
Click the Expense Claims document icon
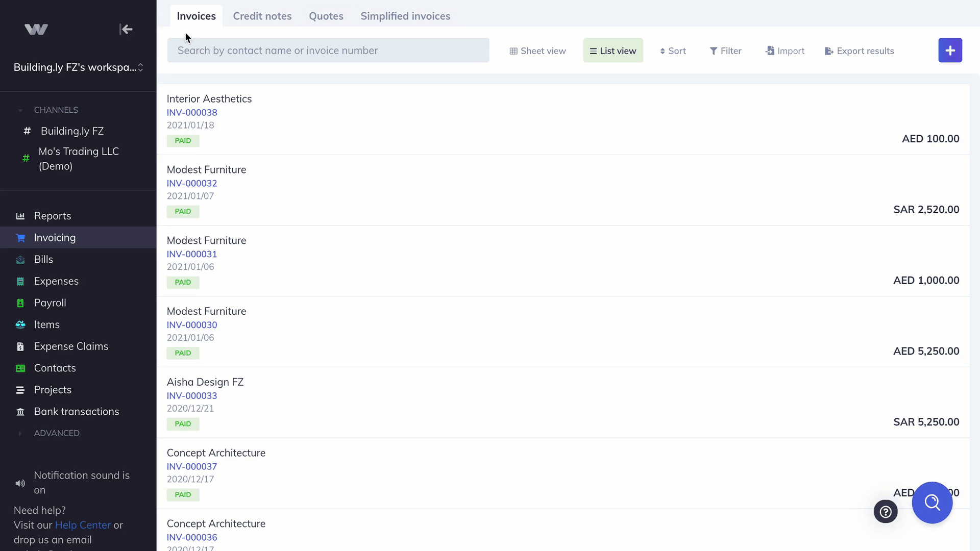pyautogui.click(x=20, y=347)
